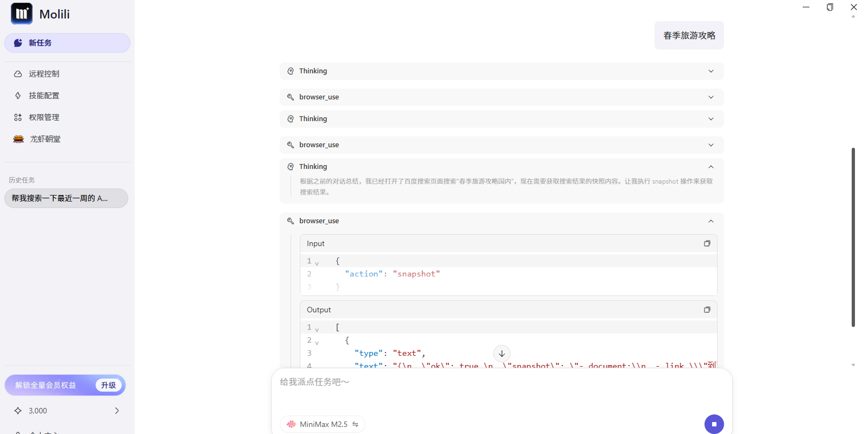The height and width of the screenshot is (434, 868).
Task: Click the 升级 upgrade button
Action: (x=109, y=385)
